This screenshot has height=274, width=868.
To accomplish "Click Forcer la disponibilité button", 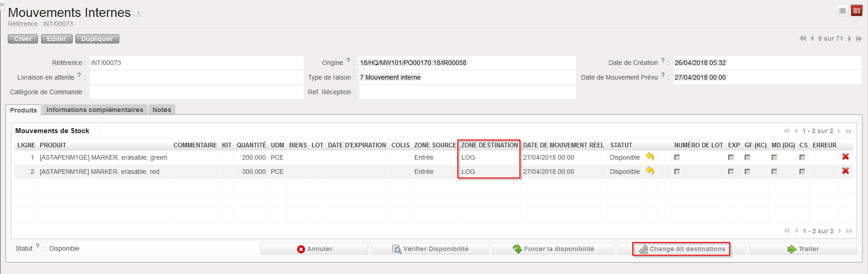I will coord(553,249).
